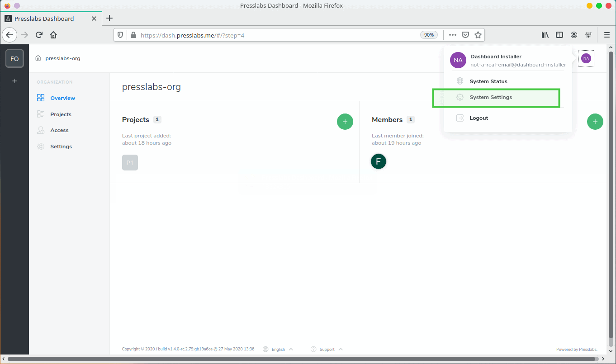This screenshot has height=364, width=616.
Task: Select the Presslabs Dashboard tab
Action: [x=51, y=19]
